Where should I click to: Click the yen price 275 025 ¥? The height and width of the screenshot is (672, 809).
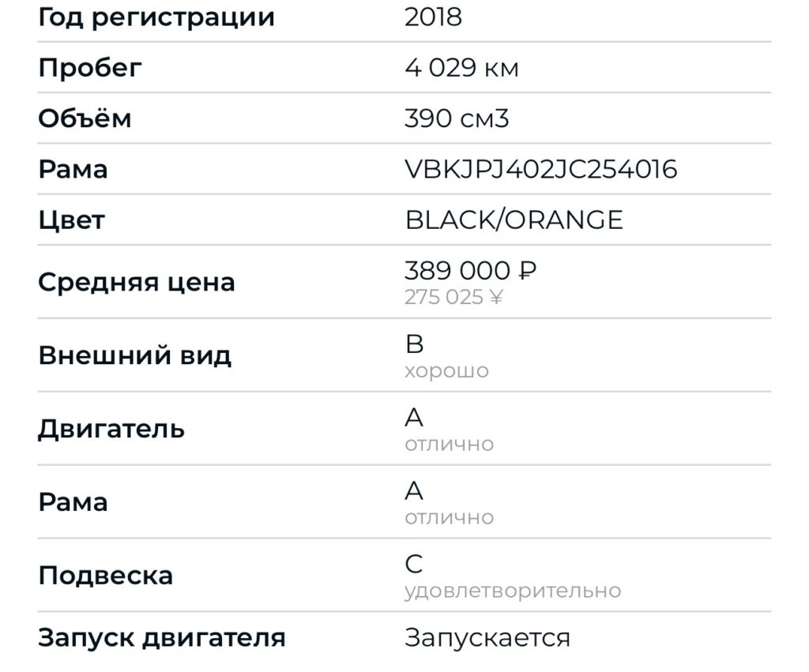pyautogui.click(x=453, y=298)
